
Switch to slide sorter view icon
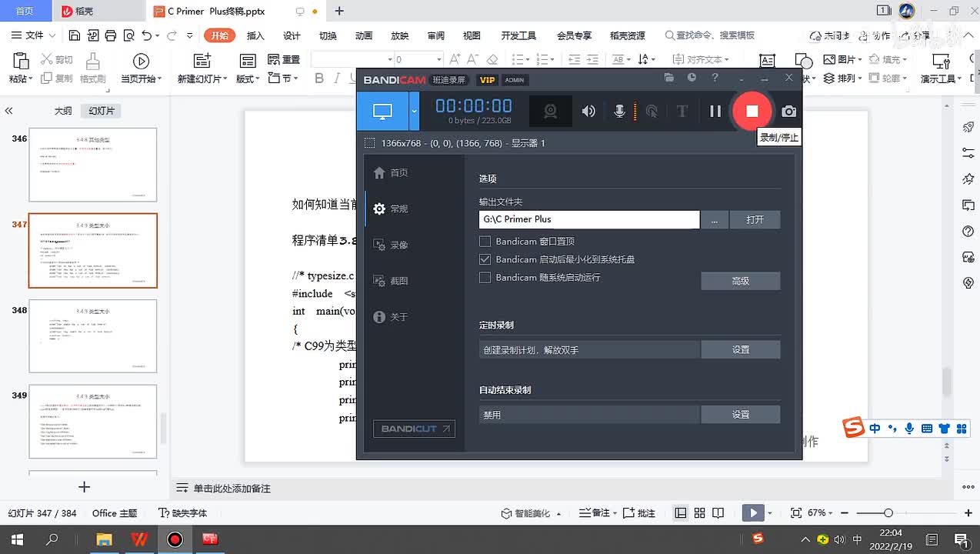coord(699,513)
